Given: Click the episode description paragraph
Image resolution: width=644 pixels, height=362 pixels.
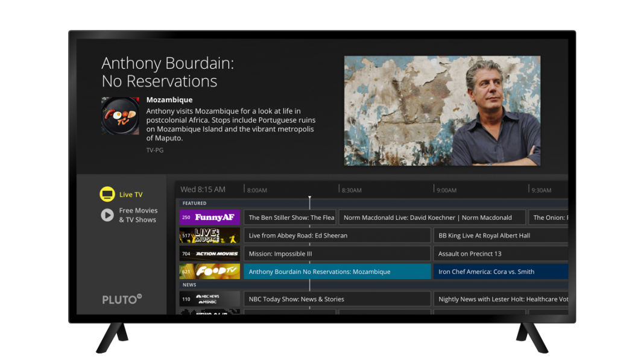Looking at the screenshot, I should pyautogui.click(x=231, y=124).
